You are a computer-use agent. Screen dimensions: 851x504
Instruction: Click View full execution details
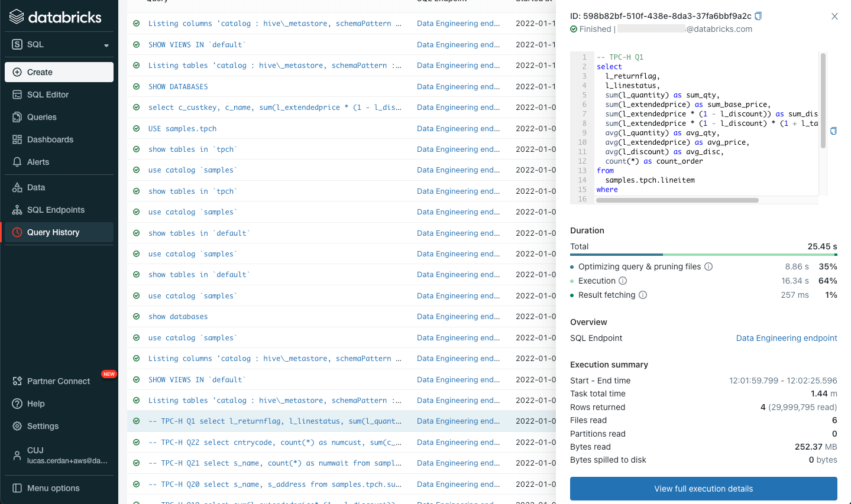pos(703,489)
